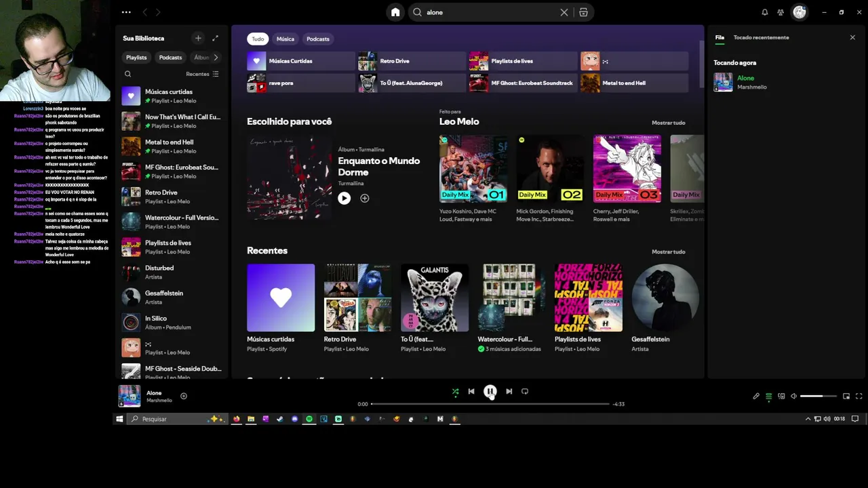Screen dimensions: 868x488
Task: Toggle the queue panel
Action: 768,396
